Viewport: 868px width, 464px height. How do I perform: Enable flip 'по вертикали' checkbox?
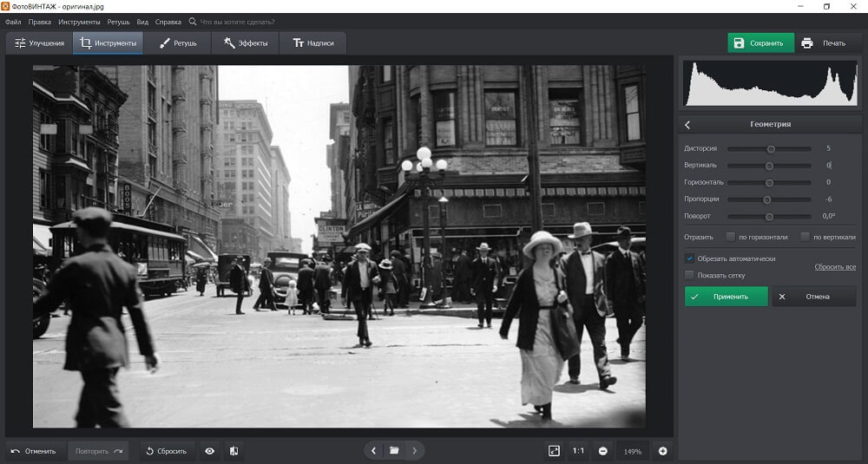pyautogui.click(x=806, y=237)
